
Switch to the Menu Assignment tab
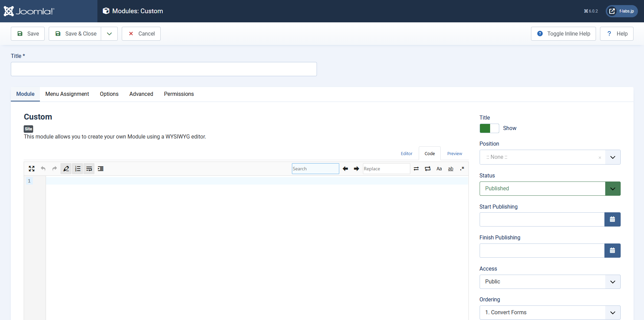[x=67, y=94]
